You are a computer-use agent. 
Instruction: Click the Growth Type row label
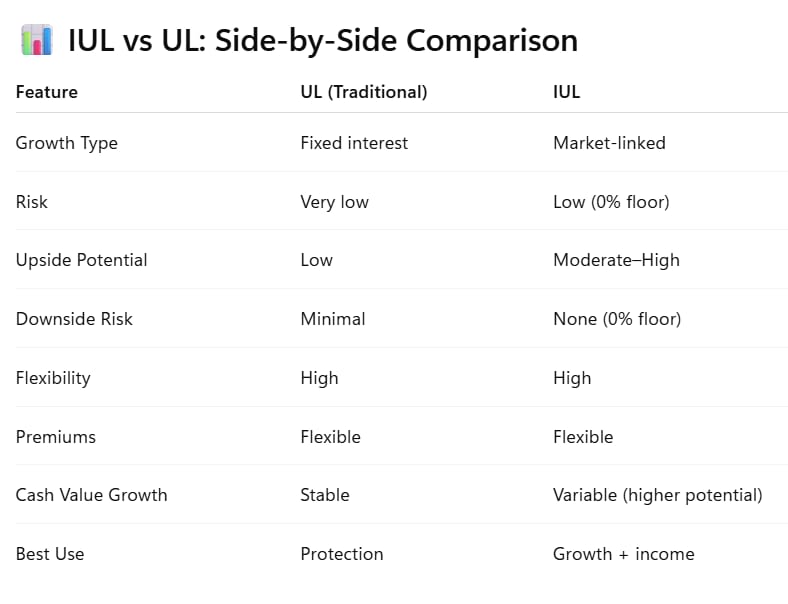(x=67, y=143)
